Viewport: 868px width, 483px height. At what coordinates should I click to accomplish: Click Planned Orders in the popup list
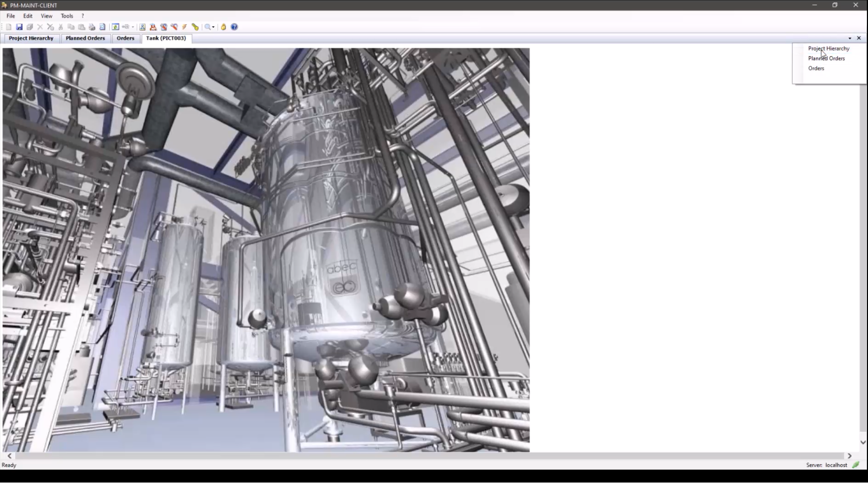[827, 58]
